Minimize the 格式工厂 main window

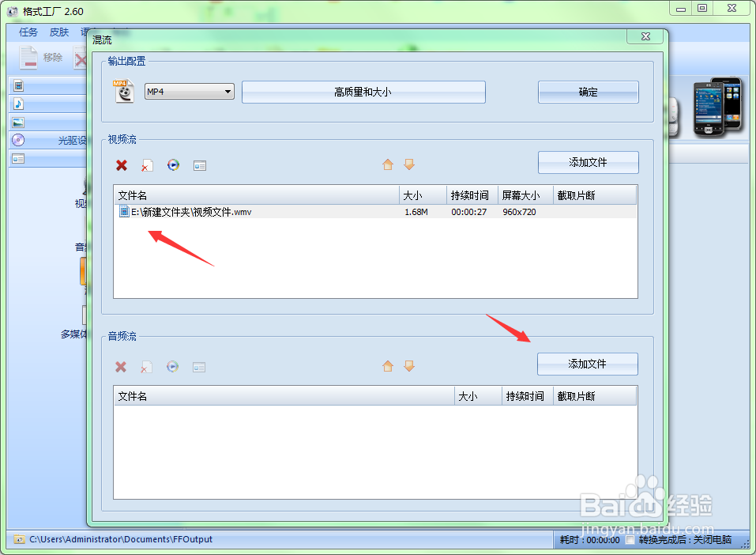click(x=681, y=8)
